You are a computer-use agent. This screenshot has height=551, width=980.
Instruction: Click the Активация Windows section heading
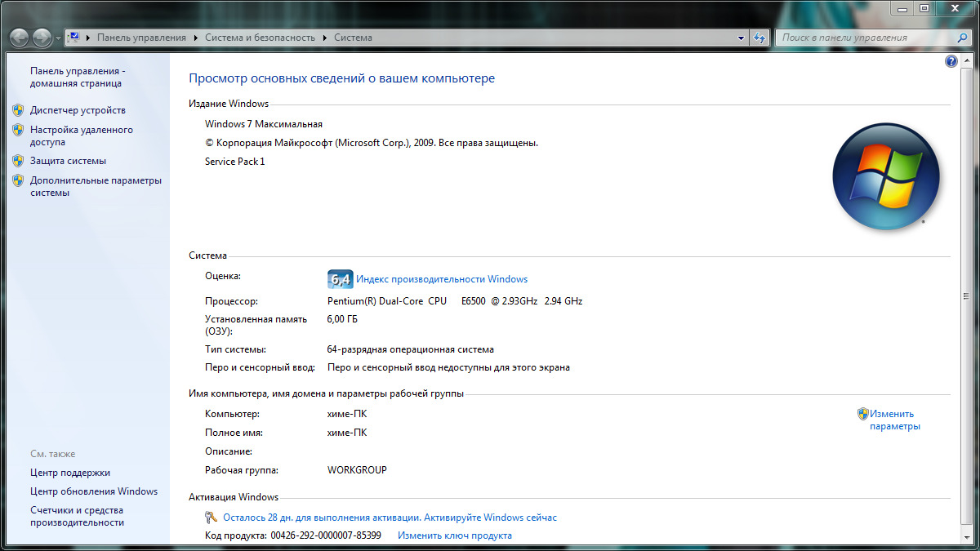pyautogui.click(x=234, y=497)
